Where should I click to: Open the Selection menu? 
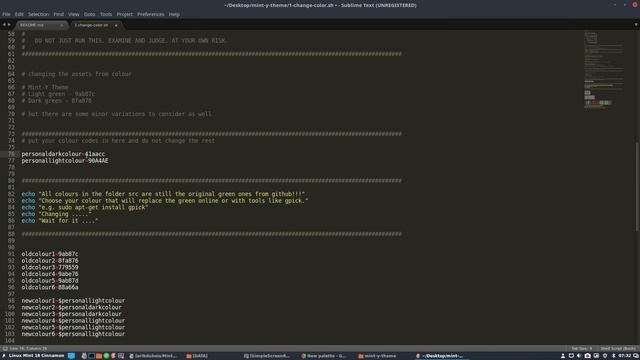coord(38,14)
